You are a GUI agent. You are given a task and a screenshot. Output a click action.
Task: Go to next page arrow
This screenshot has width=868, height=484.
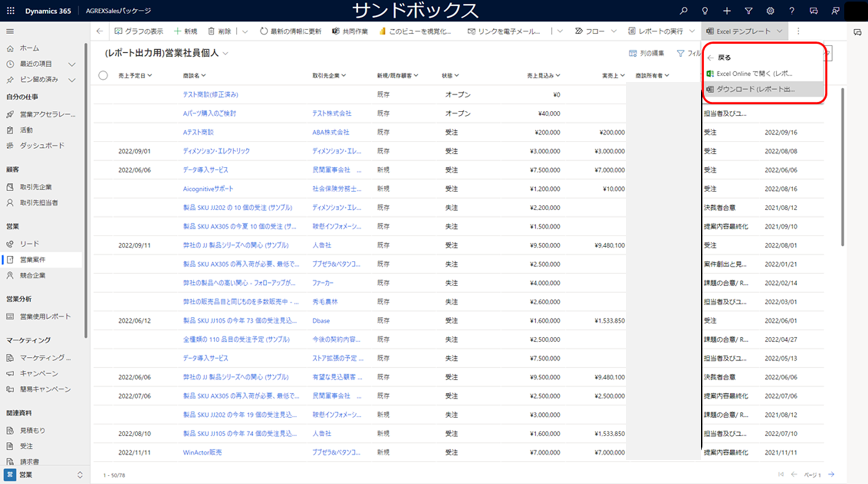click(831, 474)
